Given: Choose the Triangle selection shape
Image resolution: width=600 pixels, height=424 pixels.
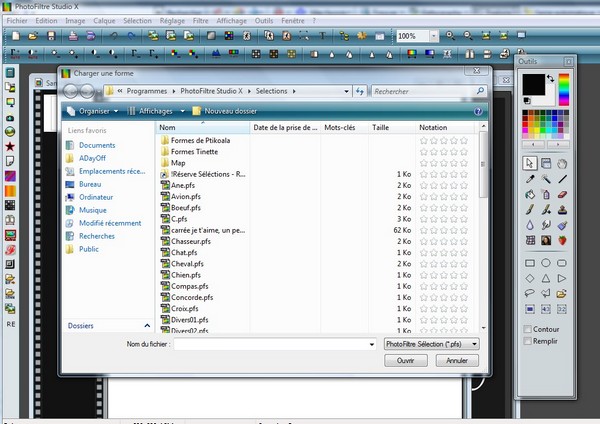Looking at the screenshot, I should coord(546,278).
